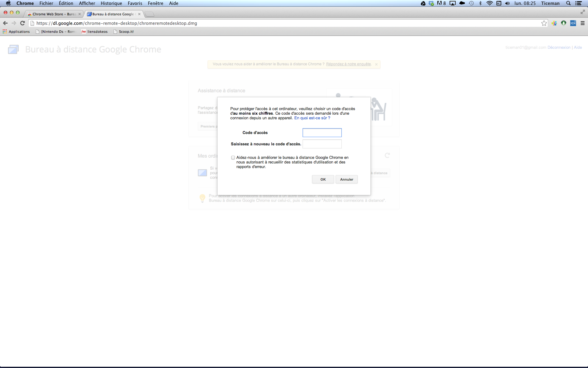
Task: Cancel the access code dialog with Annuler
Action: (347, 179)
